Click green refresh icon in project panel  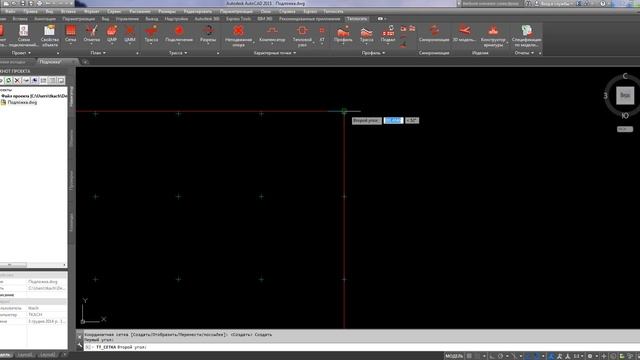(9, 80)
